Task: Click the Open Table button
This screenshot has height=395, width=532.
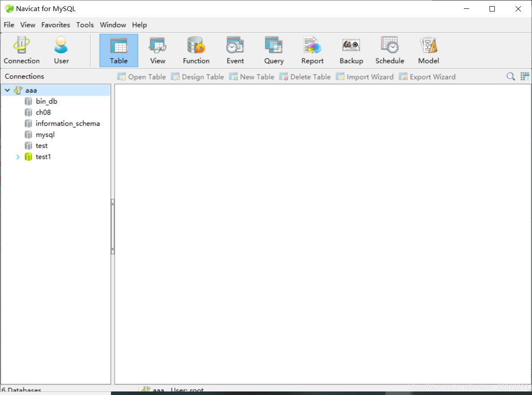Action: point(141,77)
